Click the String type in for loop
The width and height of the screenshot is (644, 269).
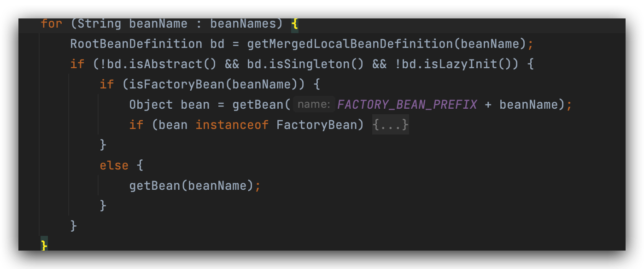[x=99, y=23]
